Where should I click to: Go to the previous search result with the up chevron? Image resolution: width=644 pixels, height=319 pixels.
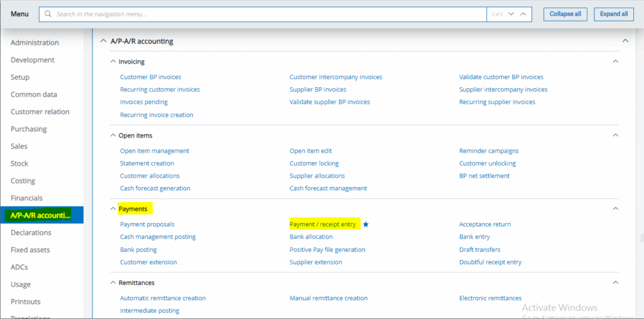click(x=523, y=14)
